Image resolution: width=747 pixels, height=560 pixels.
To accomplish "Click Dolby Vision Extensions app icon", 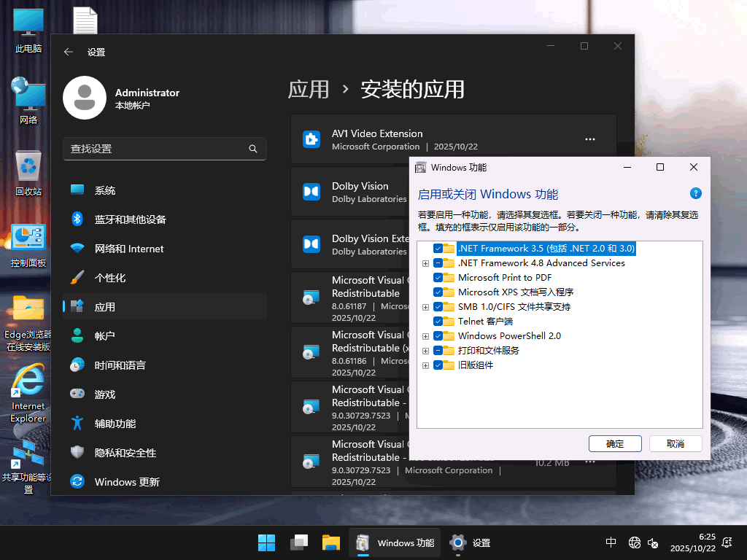I will tap(311, 244).
